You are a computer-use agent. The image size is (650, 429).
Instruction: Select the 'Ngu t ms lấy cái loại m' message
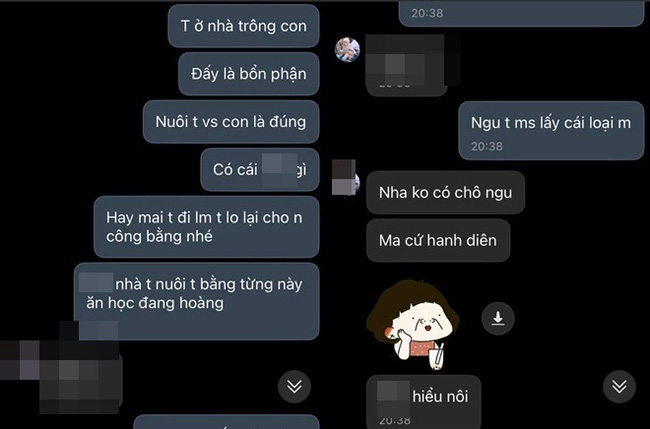pos(551,130)
